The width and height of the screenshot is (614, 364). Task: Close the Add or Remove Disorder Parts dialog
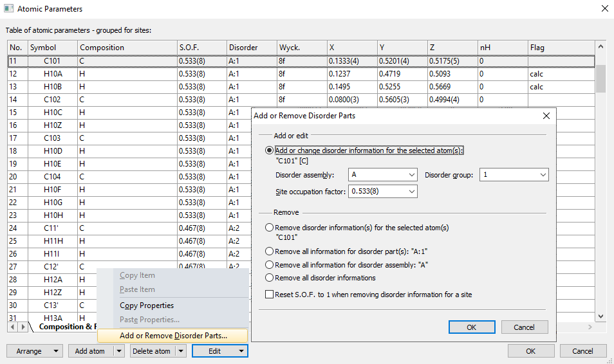546,116
